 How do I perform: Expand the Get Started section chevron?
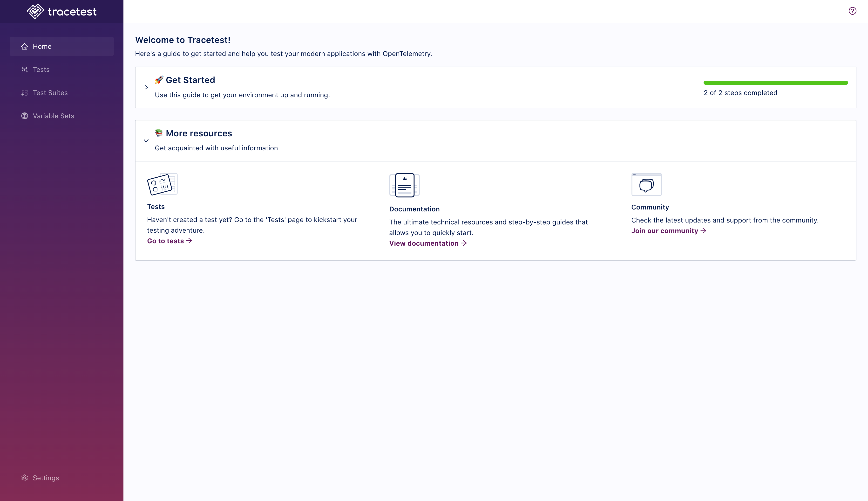pyautogui.click(x=146, y=87)
